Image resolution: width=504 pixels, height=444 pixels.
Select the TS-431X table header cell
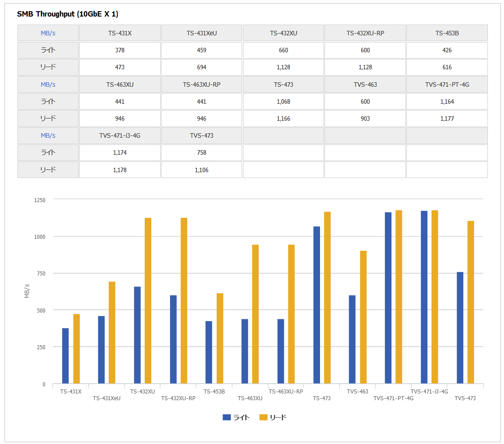(120, 33)
